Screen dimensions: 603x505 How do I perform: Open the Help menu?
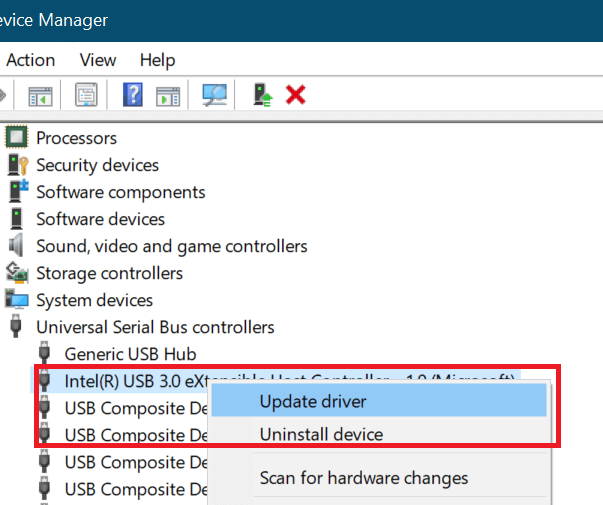[157, 60]
